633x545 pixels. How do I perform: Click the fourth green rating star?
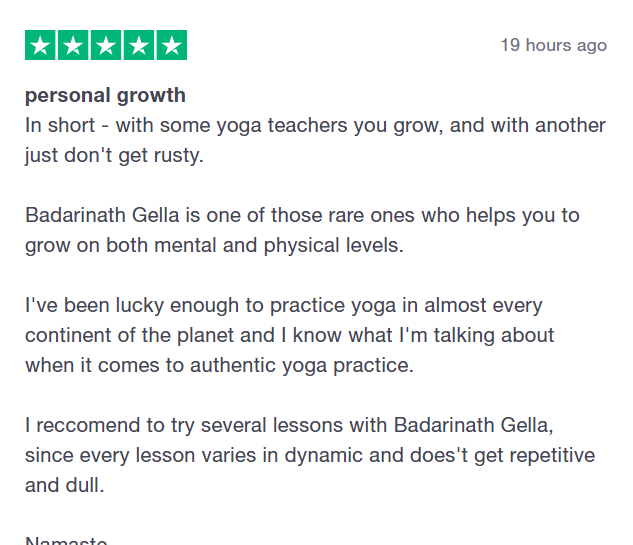tap(139, 45)
